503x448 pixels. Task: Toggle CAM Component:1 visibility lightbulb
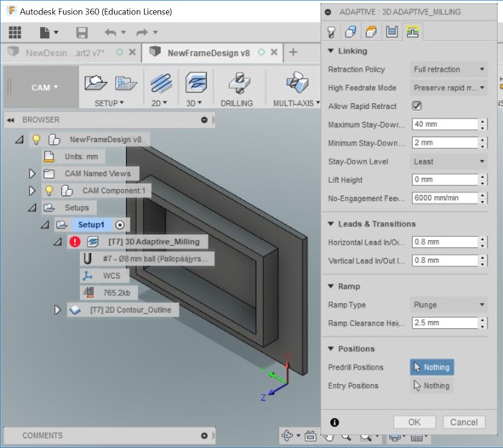point(49,191)
